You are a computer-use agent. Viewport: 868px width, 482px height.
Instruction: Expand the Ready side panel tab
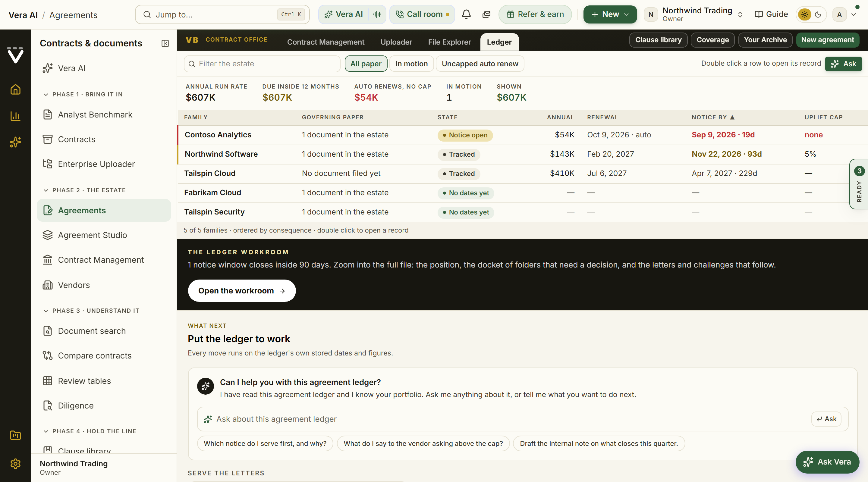tap(859, 184)
